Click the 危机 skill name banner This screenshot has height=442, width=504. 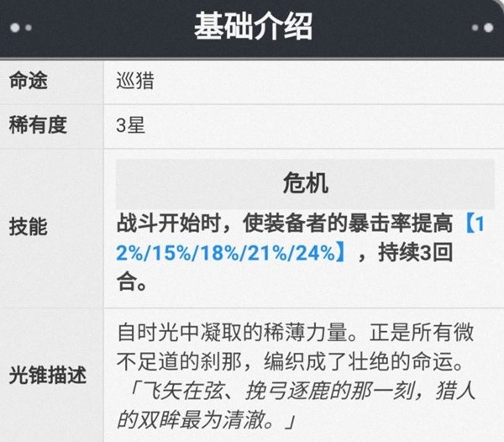[305, 183]
